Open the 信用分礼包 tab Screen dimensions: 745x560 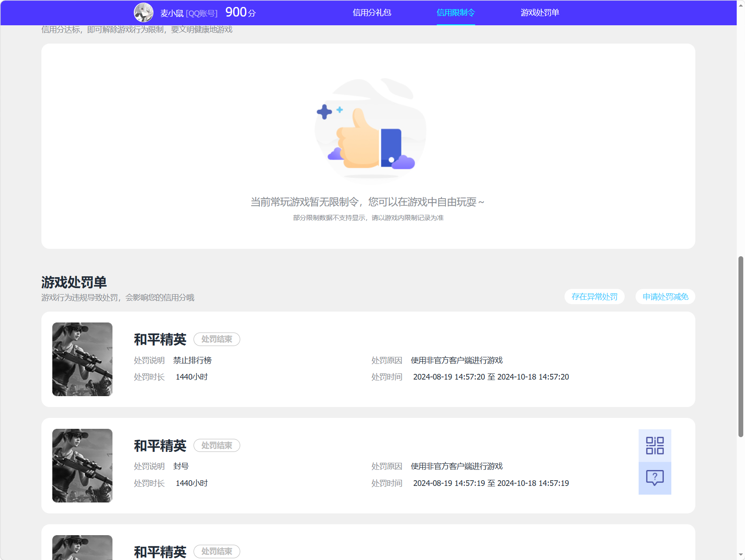(372, 13)
